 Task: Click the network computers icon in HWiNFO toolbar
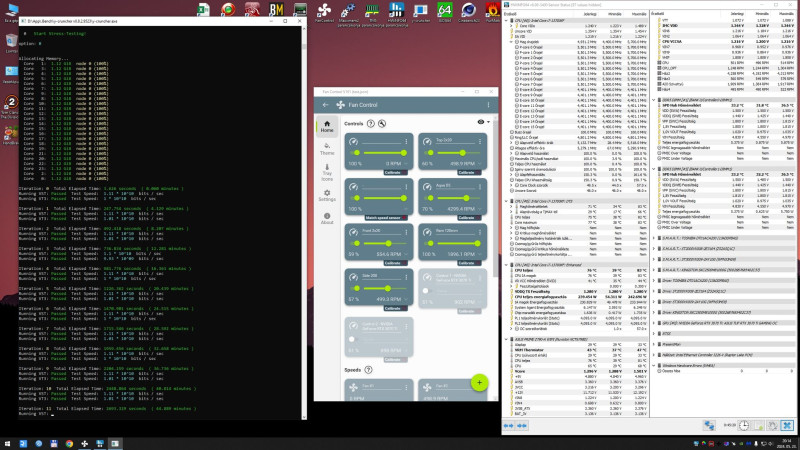pyautogui.click(x=709, y=425)
